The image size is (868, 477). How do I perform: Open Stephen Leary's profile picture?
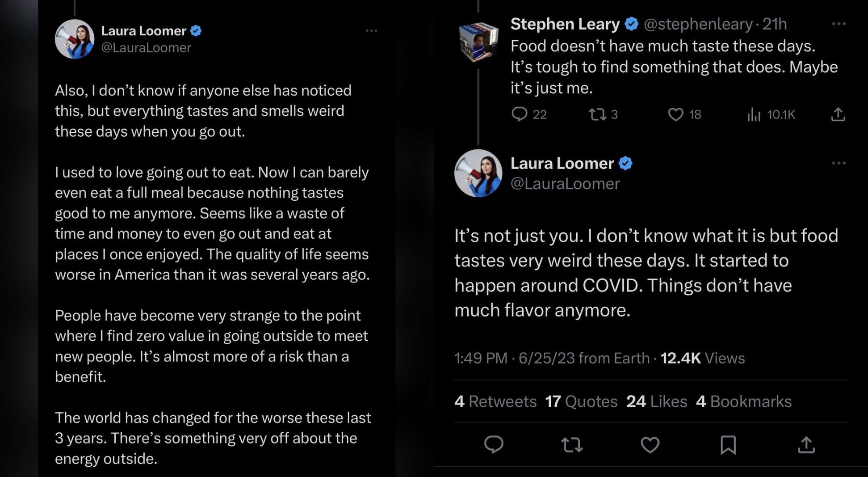[x=478, y=42]
